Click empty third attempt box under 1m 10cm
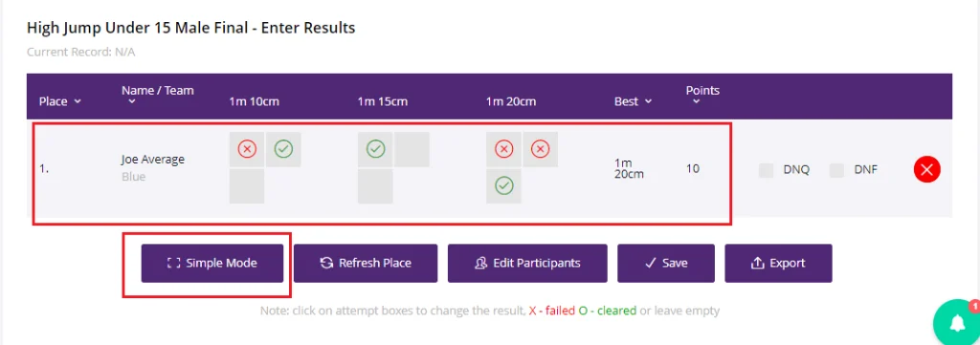This screenshot has height=345, width=980. click(x=247, y=186)
